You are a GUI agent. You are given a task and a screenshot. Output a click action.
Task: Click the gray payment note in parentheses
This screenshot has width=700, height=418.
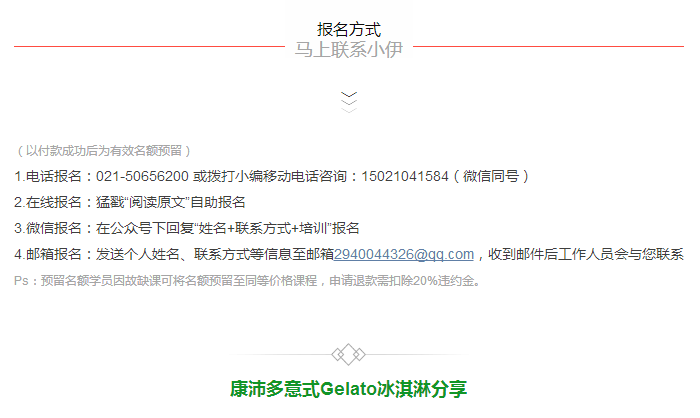[104, 151]
